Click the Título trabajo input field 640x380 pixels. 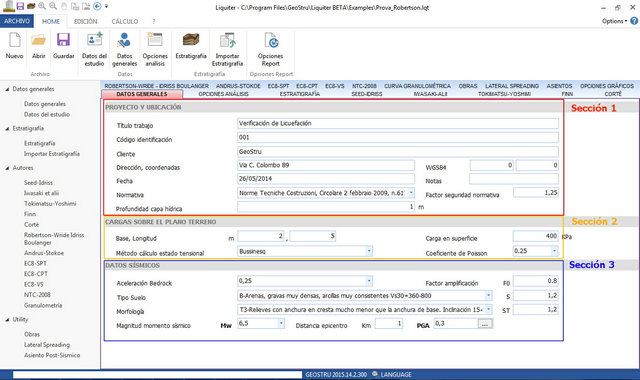coord(398,123)
